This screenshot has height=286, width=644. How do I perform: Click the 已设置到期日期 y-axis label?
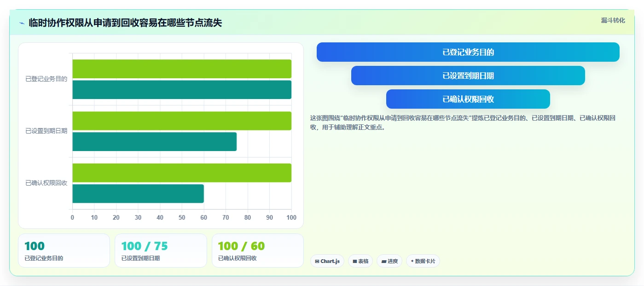pos(46,131)
